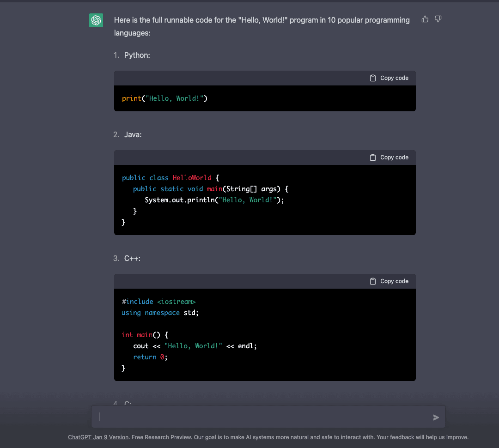499x448 pixels.
Task: Click the Java code block text
Action: [203, 200]
